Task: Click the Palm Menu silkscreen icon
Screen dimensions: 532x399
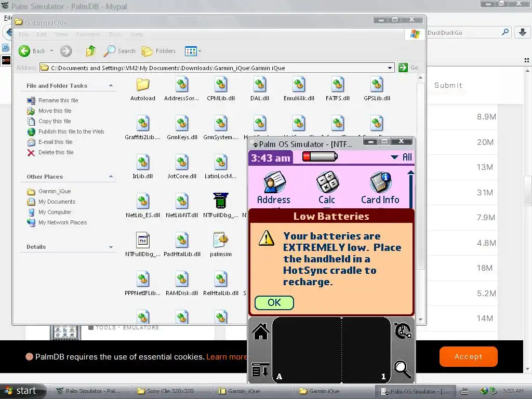Action: coord(261,369)
